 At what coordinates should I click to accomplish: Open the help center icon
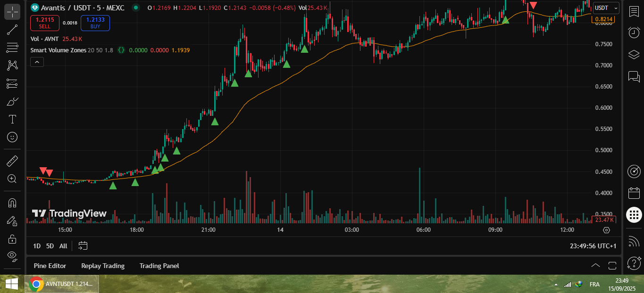634,264
